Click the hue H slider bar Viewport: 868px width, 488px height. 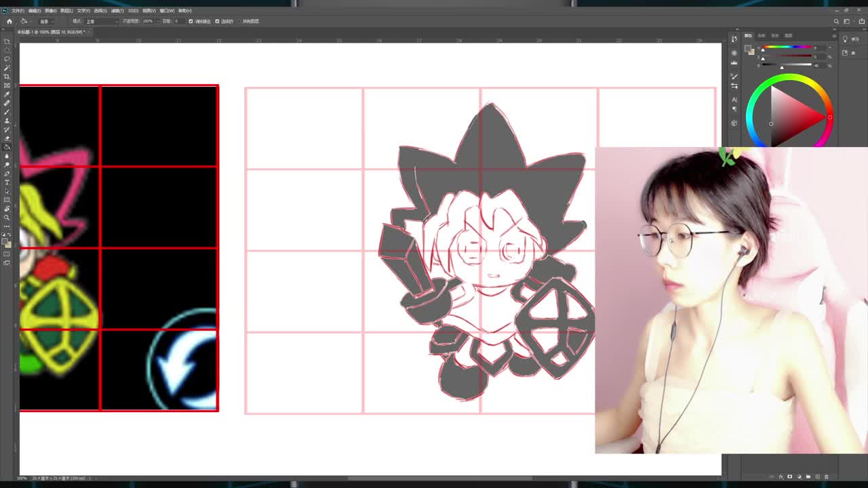[787, 47]
